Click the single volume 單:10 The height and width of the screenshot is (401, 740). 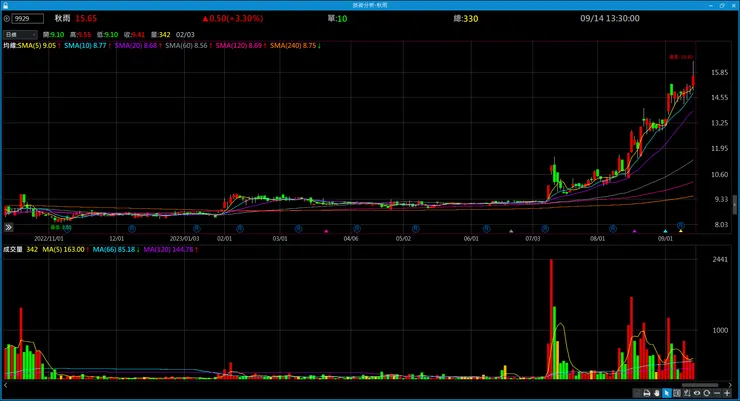337,18
